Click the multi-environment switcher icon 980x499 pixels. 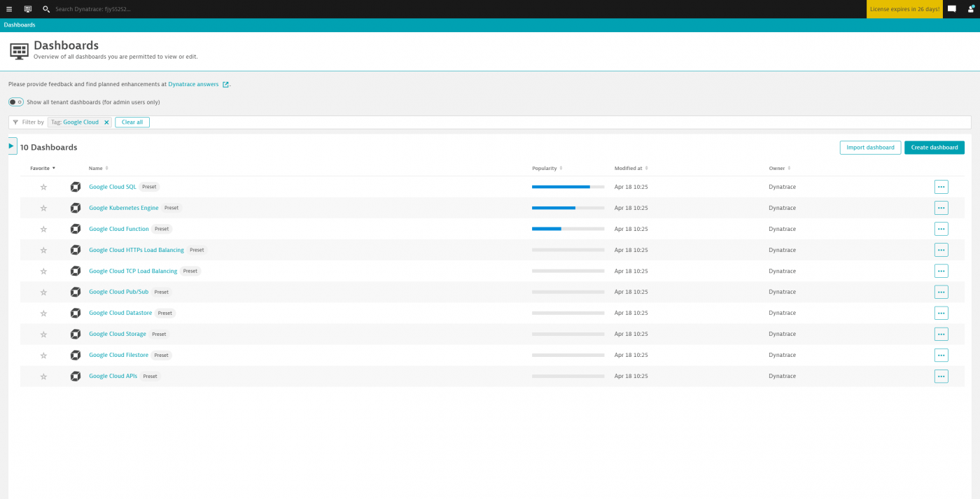point(27,9)
